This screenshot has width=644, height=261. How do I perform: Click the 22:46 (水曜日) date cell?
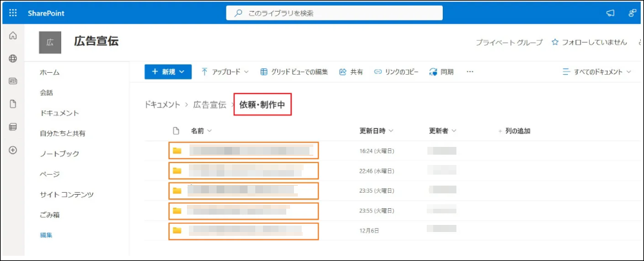pyautogui.click(x=376, y=171)
